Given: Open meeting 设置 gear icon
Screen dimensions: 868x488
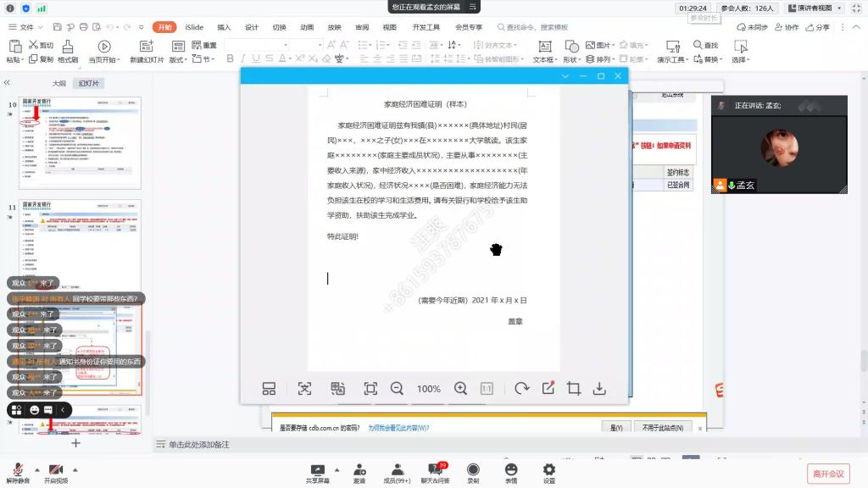Looking at the screenshot, I should click(x=548, y=472).
